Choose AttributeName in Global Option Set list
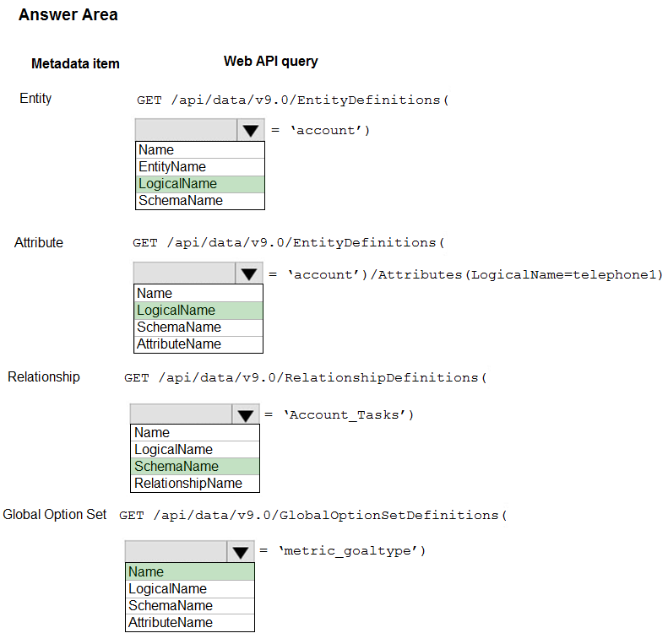The image size is (668, 644). (190, 623)
